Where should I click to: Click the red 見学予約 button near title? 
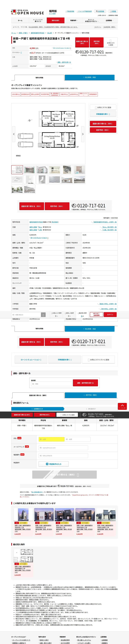click(96, 42)
